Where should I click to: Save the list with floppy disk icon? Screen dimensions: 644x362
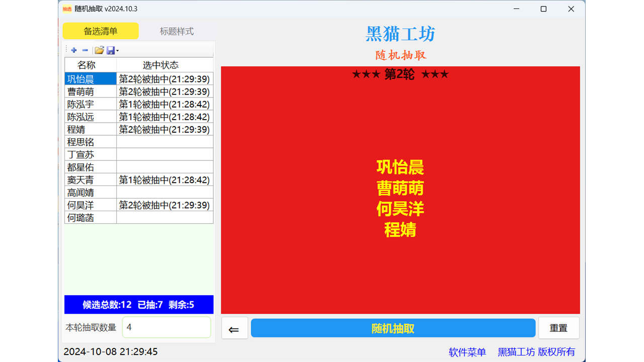coord(110,50)
